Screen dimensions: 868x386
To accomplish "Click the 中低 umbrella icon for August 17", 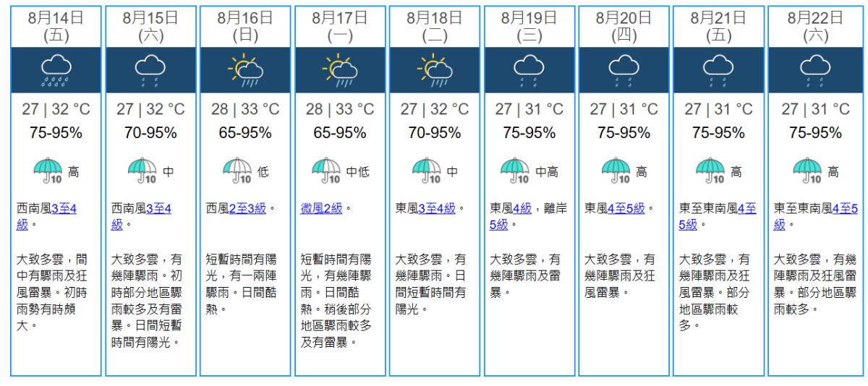I will coord(326,171).
